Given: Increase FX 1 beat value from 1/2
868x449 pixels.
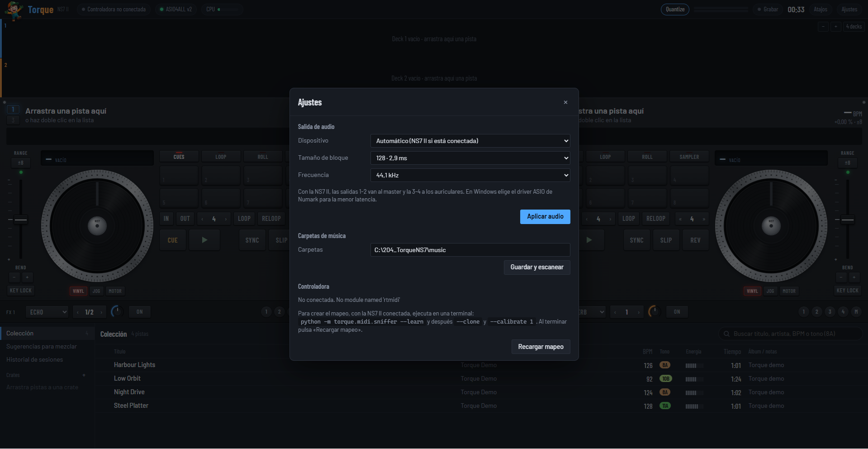Looking at the screenshot, I should 101,312.
